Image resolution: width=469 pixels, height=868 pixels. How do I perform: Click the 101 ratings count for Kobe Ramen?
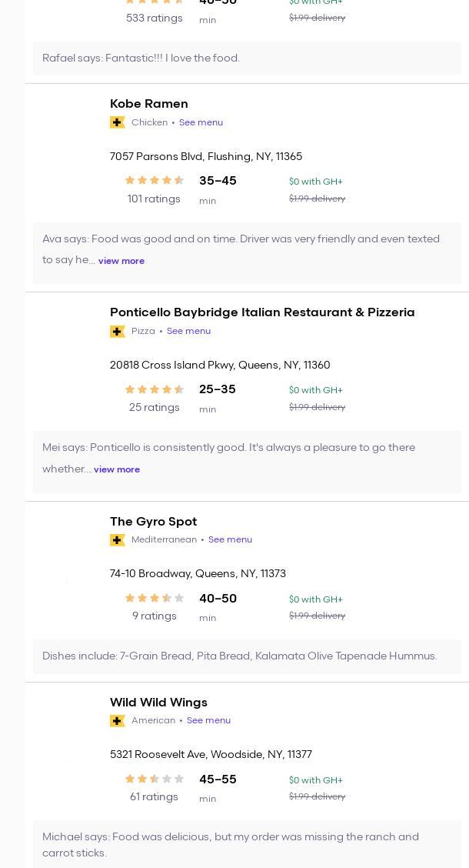[x=154, y=199]
